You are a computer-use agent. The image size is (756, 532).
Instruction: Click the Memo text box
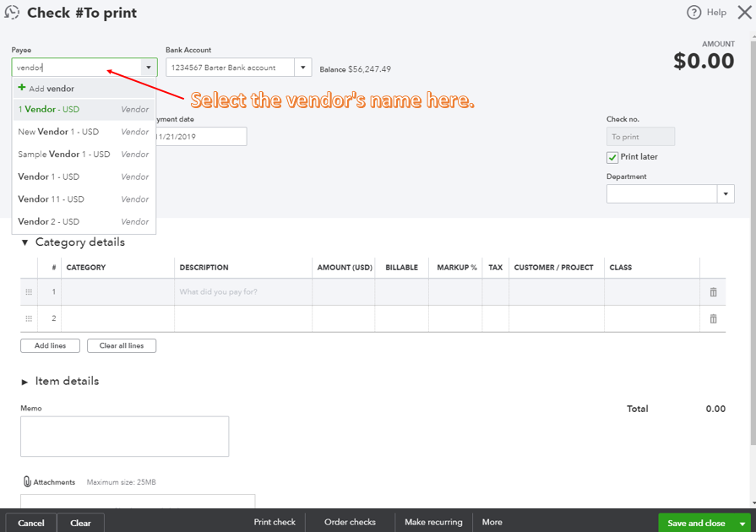(x=124, y=437)
